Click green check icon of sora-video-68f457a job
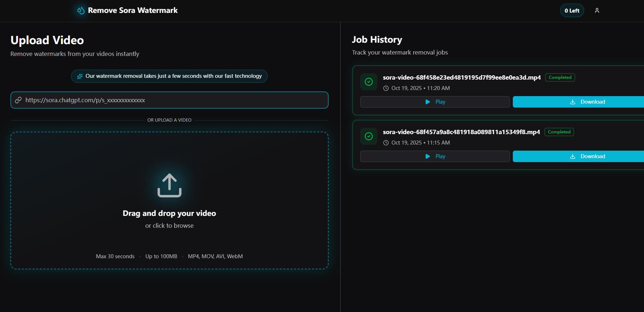 click(369, 136)
